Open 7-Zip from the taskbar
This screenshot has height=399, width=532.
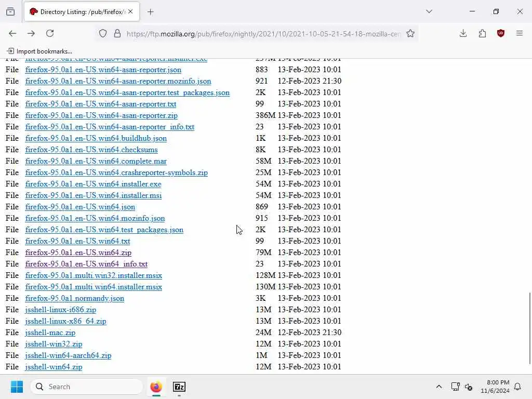click(179, 387)
